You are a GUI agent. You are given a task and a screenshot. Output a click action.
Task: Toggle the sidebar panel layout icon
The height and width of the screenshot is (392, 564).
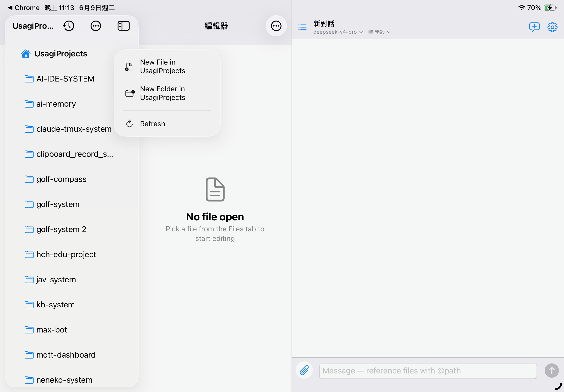click(x=124, y=26)
